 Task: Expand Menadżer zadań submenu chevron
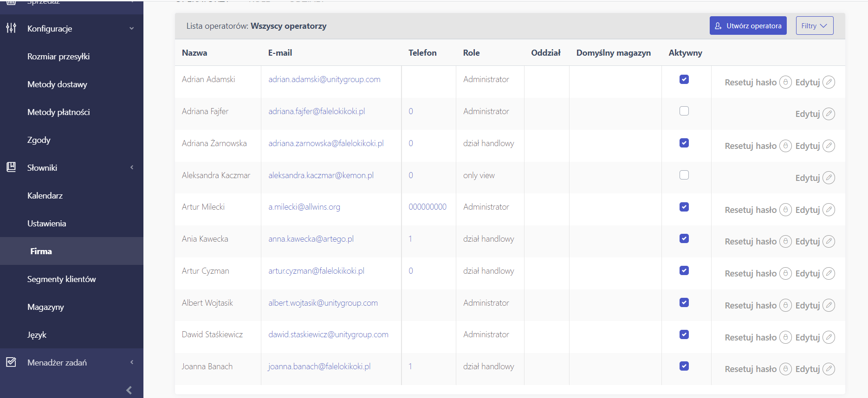[x=132, y=362]
